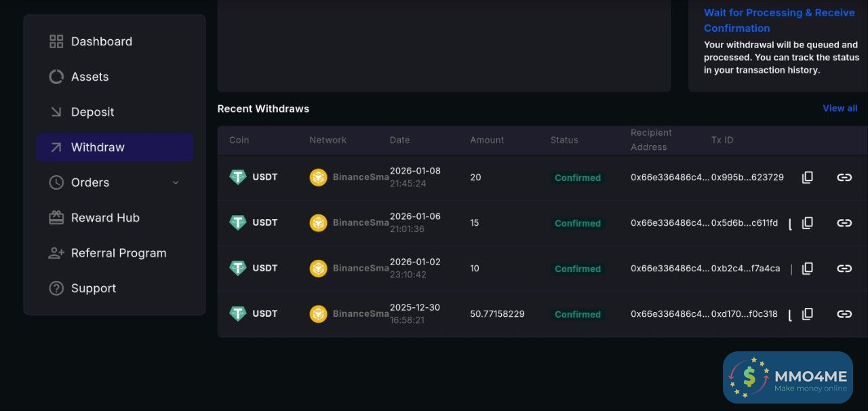868x411 pixels.
Task: Open explorer link for the 2026-01-08 withdrawal
Action: [844, 178]
